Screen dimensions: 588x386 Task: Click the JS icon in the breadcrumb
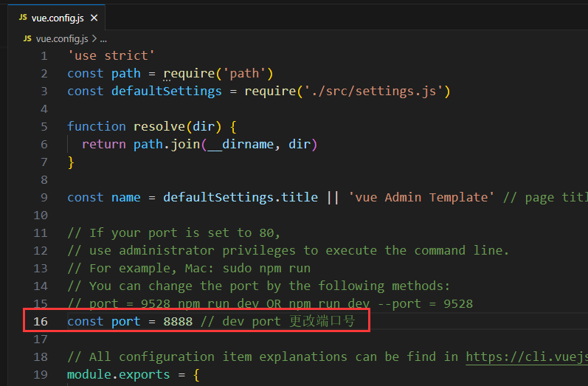27,38
